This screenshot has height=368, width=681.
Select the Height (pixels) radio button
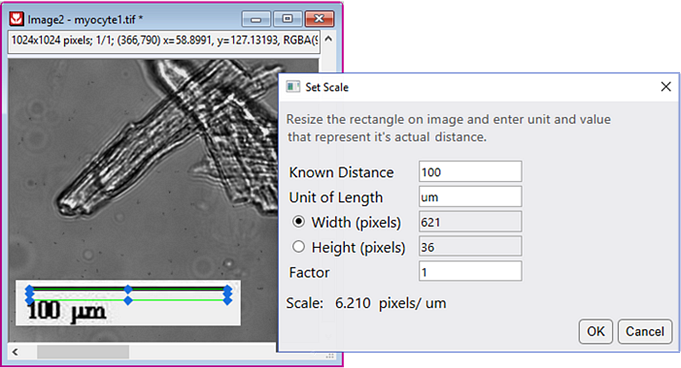click(x=298, y=247)
